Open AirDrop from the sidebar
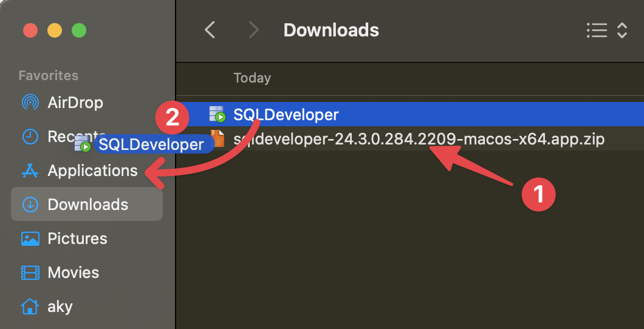Screen dimensions: 644x329 point(75,103)
